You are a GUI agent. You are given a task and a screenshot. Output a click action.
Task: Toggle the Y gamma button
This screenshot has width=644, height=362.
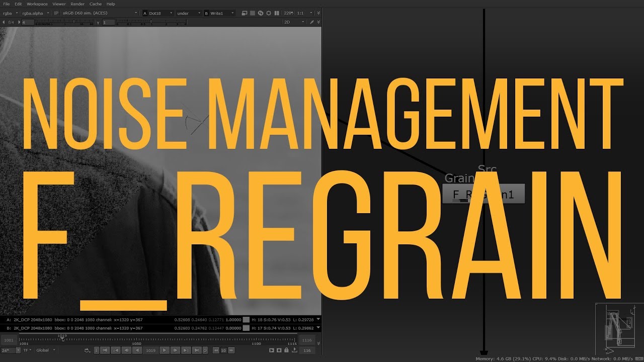98,22
